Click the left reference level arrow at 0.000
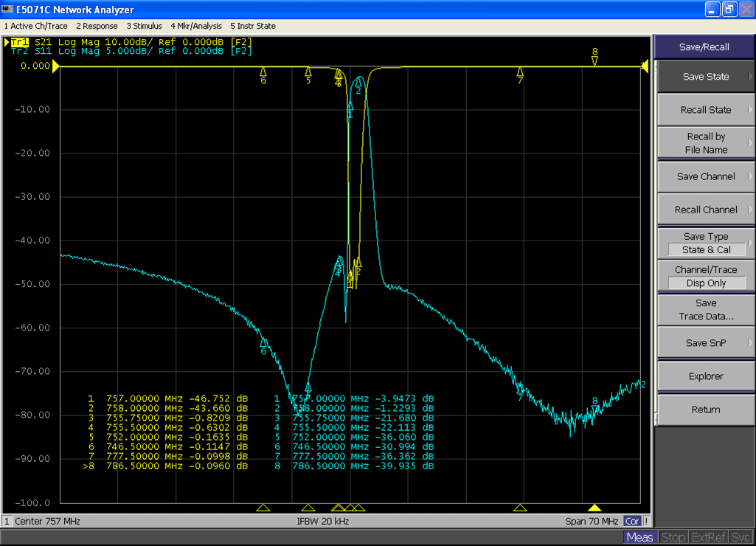Viewport: 756px width, 546px height. tap(56, 66)
